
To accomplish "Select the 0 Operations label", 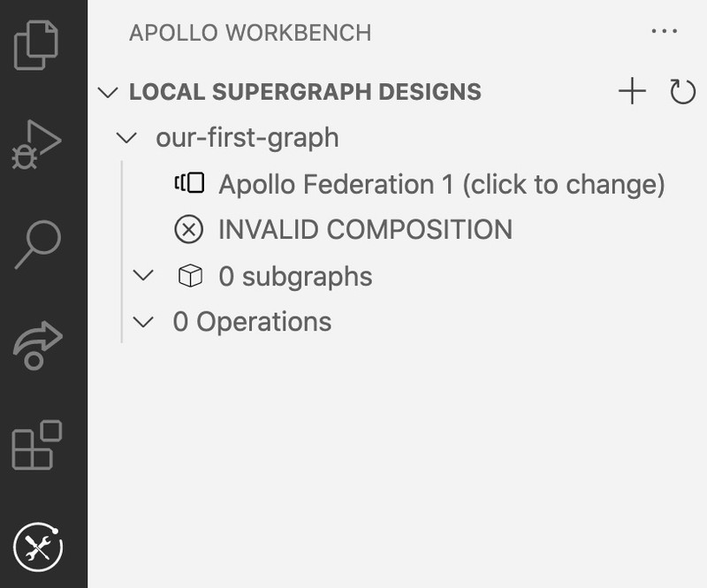I will click(252, 322).
